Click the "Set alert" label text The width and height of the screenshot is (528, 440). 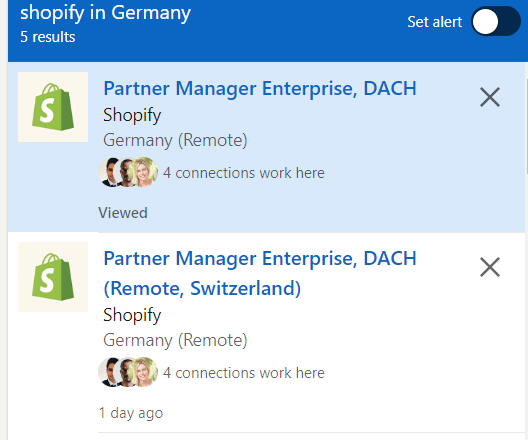click(434, 22)
